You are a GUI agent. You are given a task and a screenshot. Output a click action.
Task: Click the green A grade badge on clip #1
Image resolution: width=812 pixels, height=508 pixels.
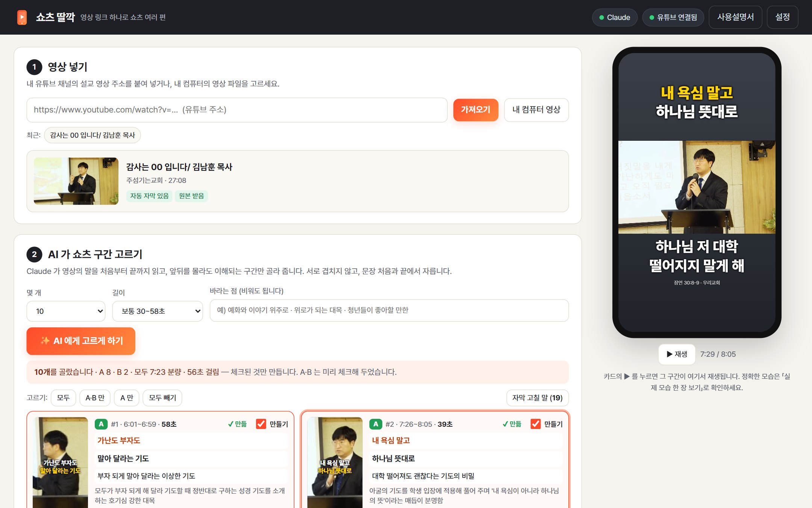pos(101,424)
